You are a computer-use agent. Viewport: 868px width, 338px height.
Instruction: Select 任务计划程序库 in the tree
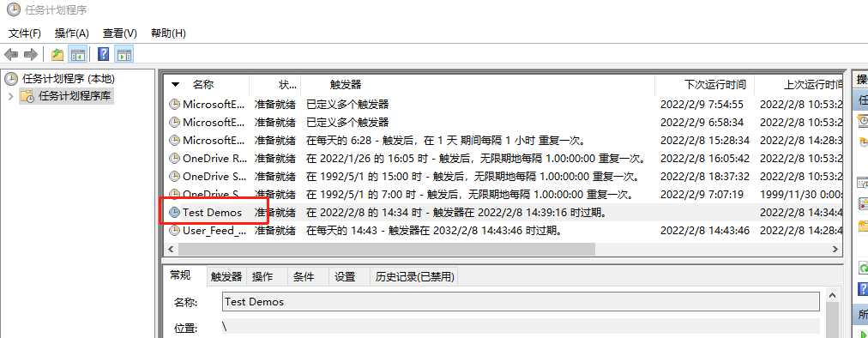coord(74,96)
